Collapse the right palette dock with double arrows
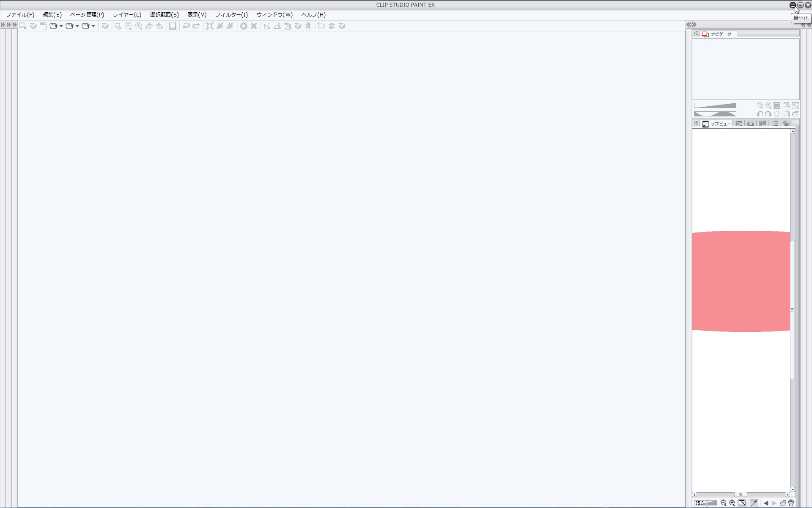Image resolution: width=812 pixels, height=508 pixels. click(694, 25)
